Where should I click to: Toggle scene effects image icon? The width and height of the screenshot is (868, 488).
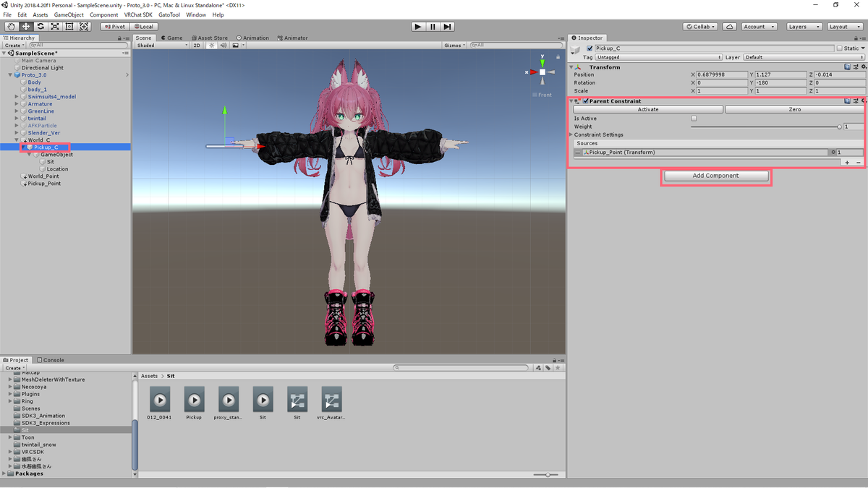tap(236, 45)
